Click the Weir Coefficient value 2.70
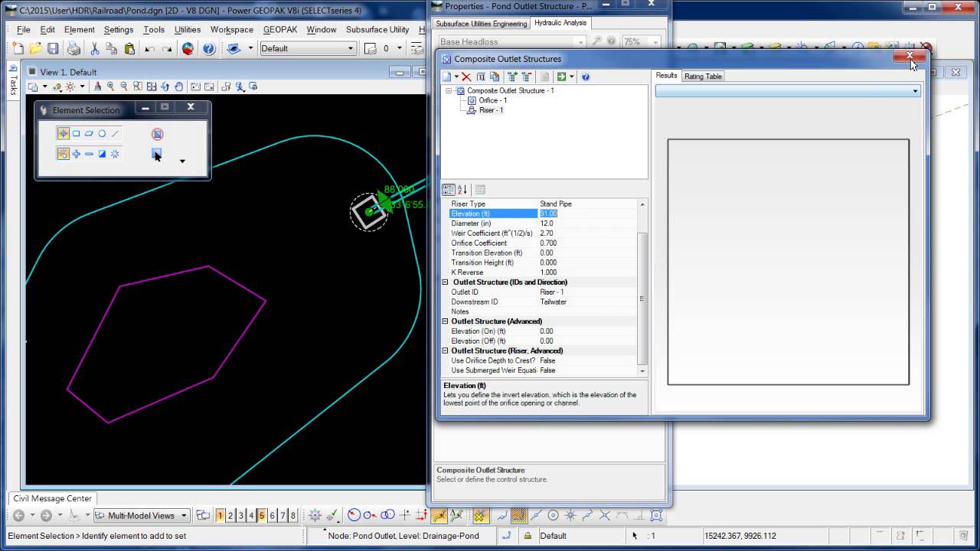The image size is (980, 551). [x=587, y=233]
